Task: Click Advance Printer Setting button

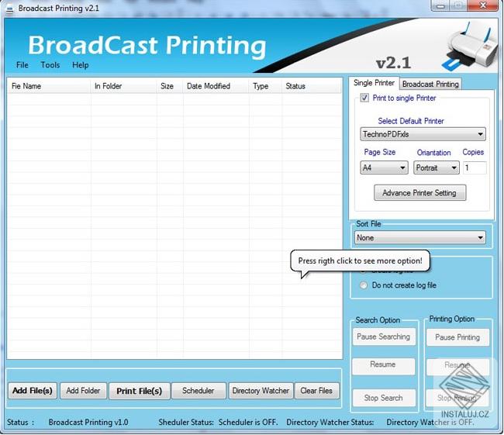Action: click(419, 192)
